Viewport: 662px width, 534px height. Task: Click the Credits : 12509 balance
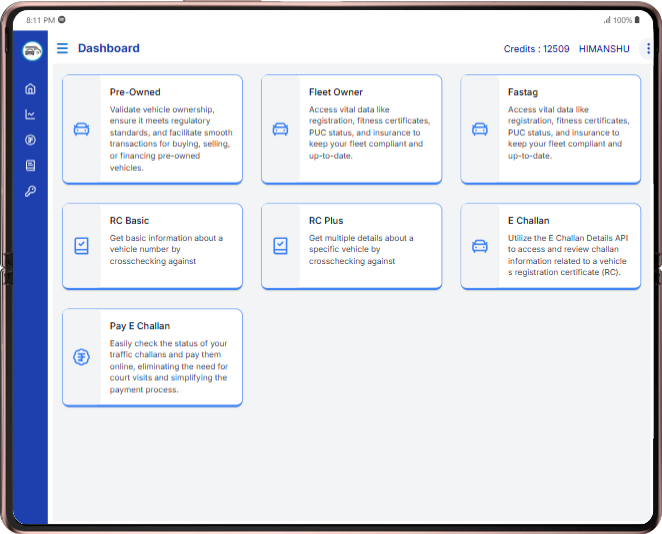(536, 49)
